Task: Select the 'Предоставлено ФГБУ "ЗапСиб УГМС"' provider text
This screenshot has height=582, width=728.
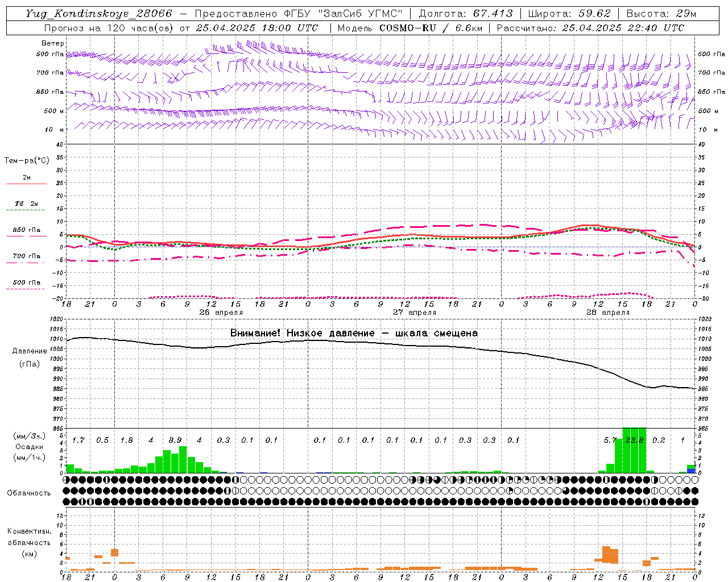Action: 299,14
